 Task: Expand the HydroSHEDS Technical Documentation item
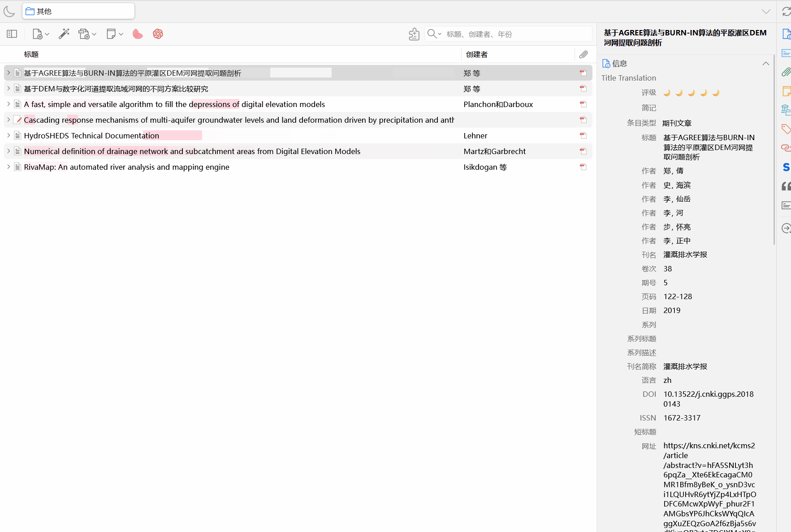point(9,136)
